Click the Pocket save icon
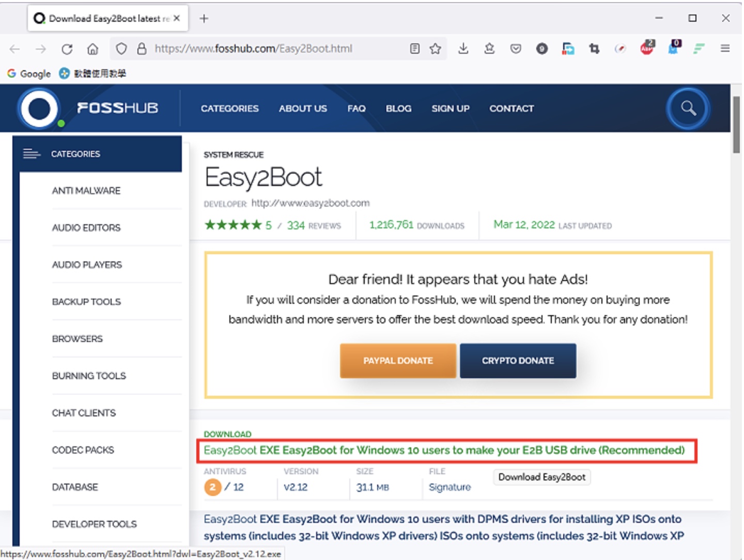This screenshot has width=744, height=560. pos(516,49)
